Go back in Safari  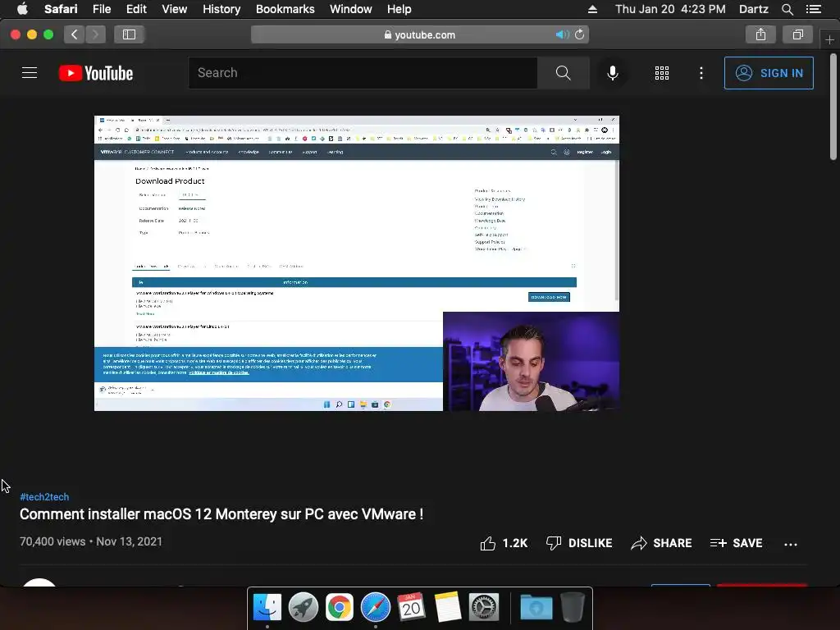tap(75, 34)
